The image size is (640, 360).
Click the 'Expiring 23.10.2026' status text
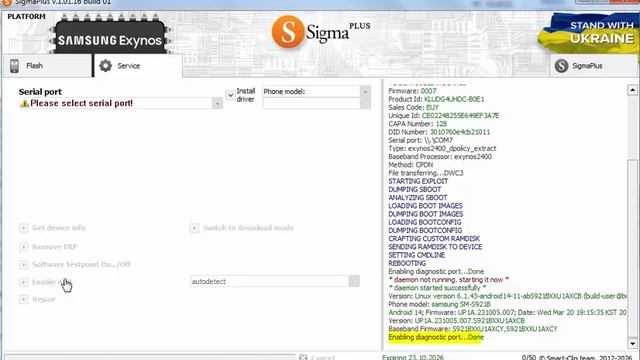pyautogui.click(x=413, y=357)
